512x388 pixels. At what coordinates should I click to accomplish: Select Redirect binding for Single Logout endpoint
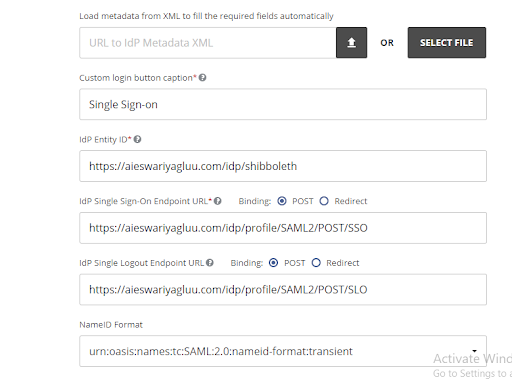tap(316, 263)
